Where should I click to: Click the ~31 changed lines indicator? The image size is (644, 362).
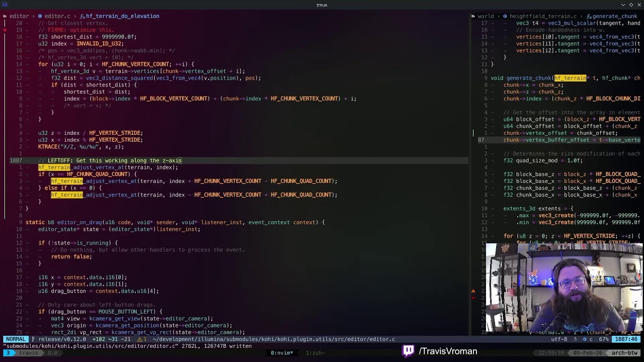click(x=112, y=339)
